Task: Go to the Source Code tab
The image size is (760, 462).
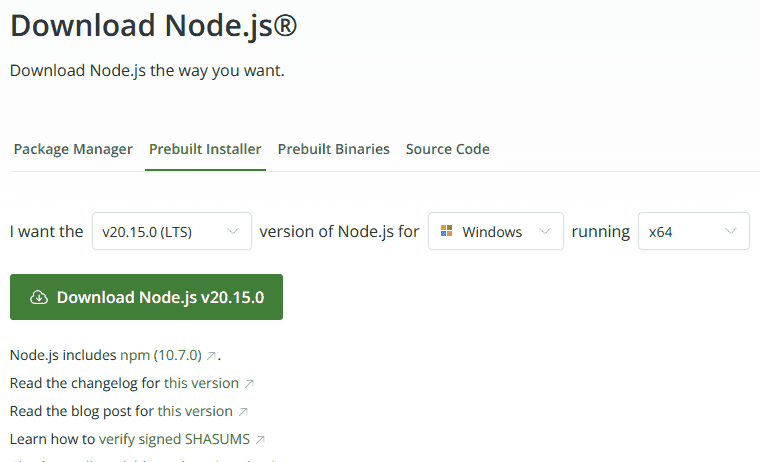Action: coord(447,149)
